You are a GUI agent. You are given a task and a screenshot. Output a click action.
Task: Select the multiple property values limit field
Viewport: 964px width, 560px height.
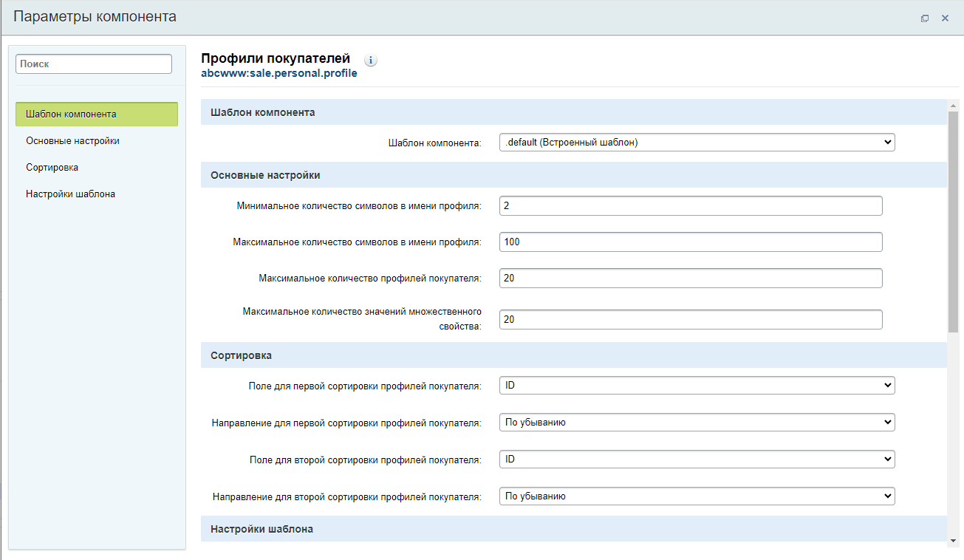690,319
